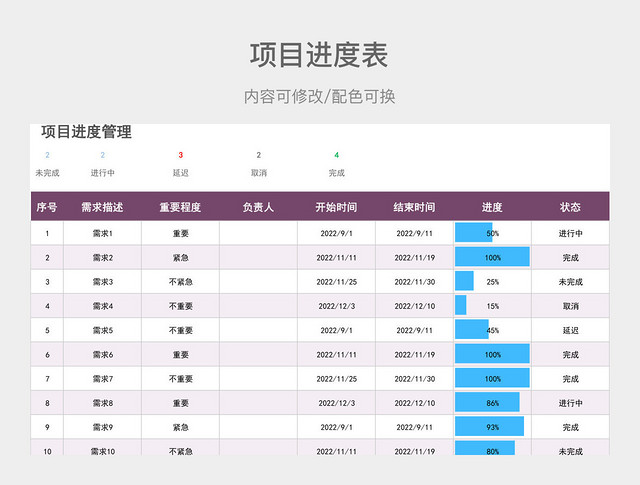Select the 开始时间 column header
Viewport: 640px width, 485px height.
[336, 207]
